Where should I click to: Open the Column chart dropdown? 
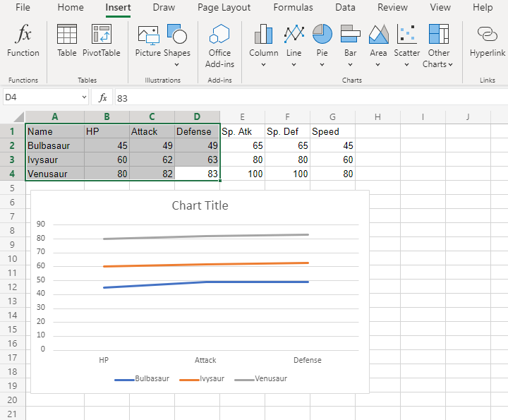(263, 64)
